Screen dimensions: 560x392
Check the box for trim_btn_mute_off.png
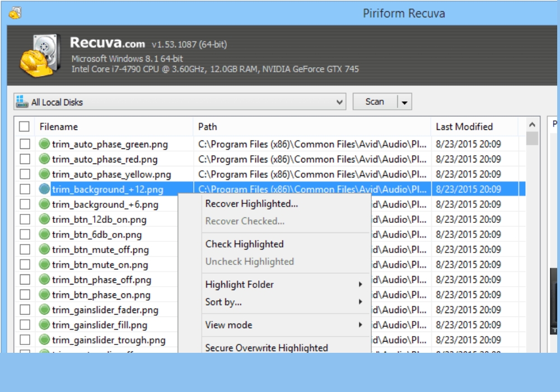tap(25, 249)
